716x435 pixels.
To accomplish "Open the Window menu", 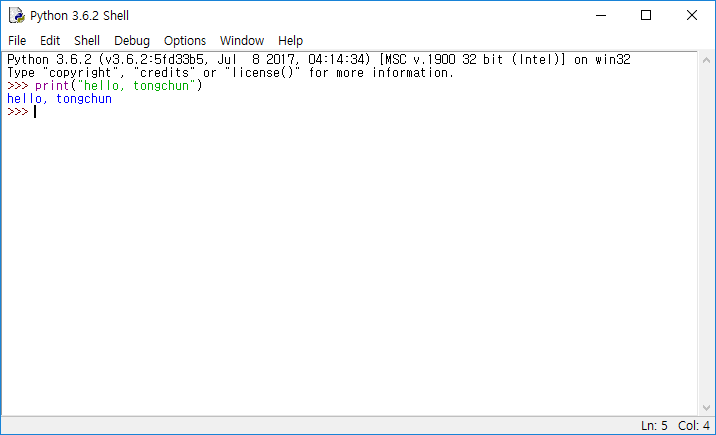I will point(242,41).
